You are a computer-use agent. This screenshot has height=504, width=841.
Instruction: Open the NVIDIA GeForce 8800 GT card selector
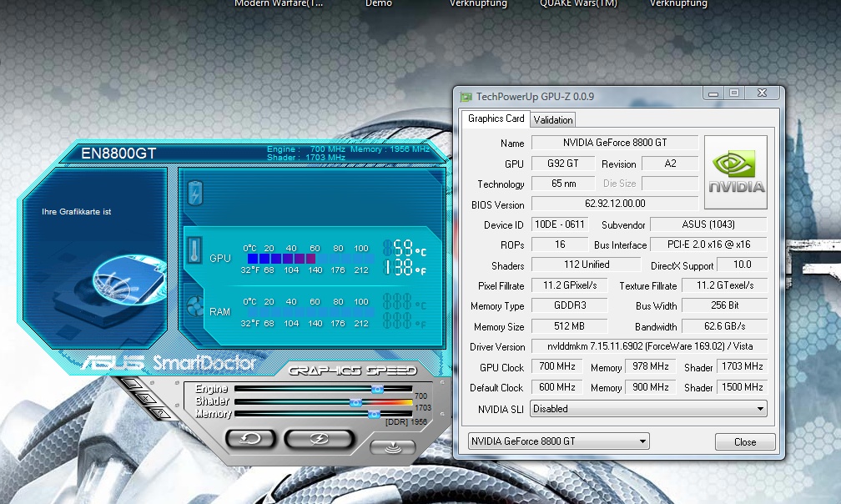558,441
